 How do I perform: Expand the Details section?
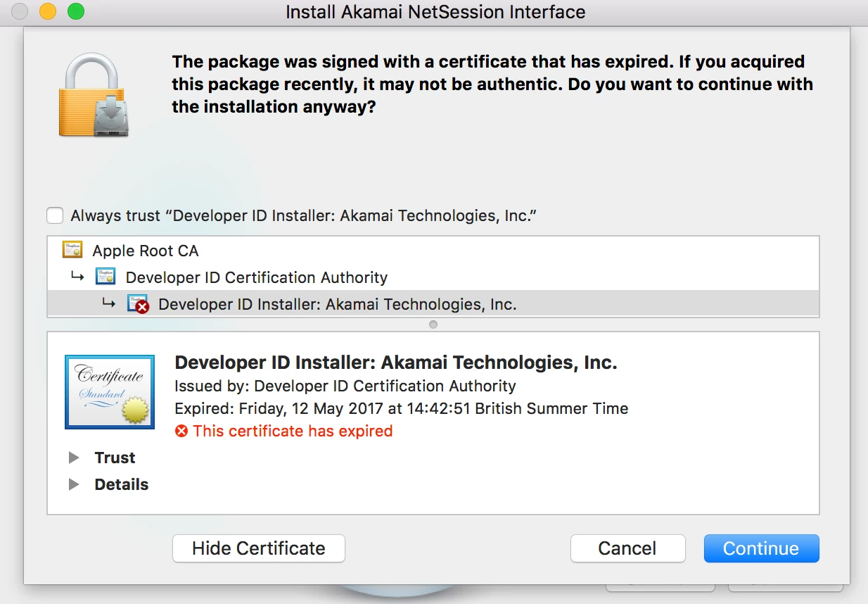[74, 484]
